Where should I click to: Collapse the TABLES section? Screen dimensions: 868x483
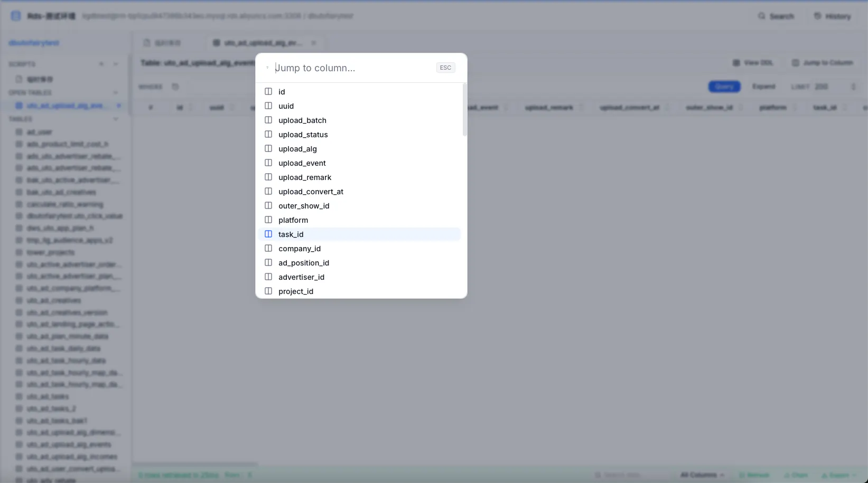point(116,119)
